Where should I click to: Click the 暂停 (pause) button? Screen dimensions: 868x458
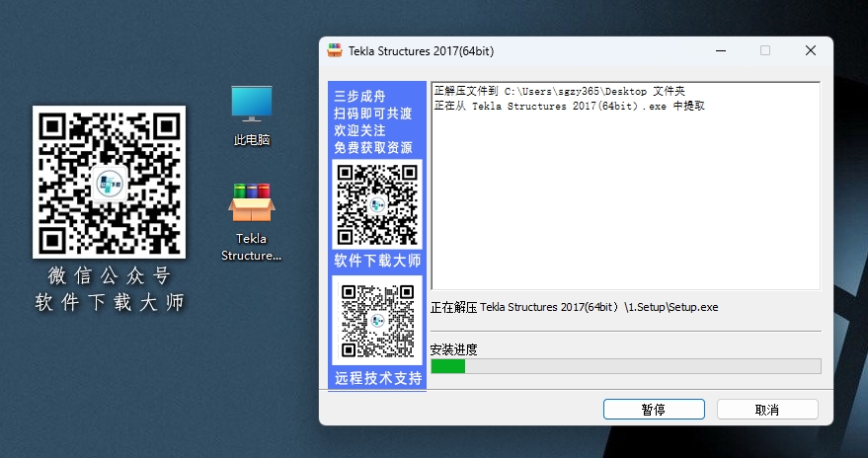pos(654,410)
